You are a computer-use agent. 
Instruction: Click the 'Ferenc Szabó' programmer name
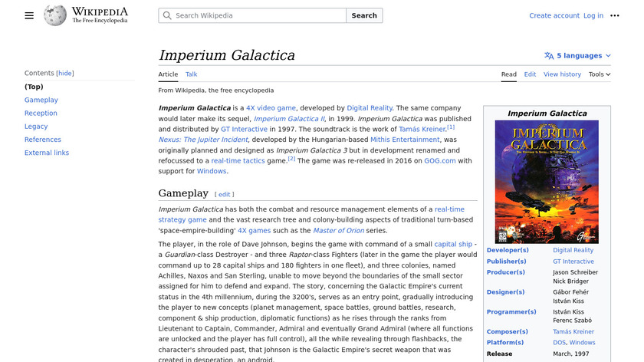(572, 321)
